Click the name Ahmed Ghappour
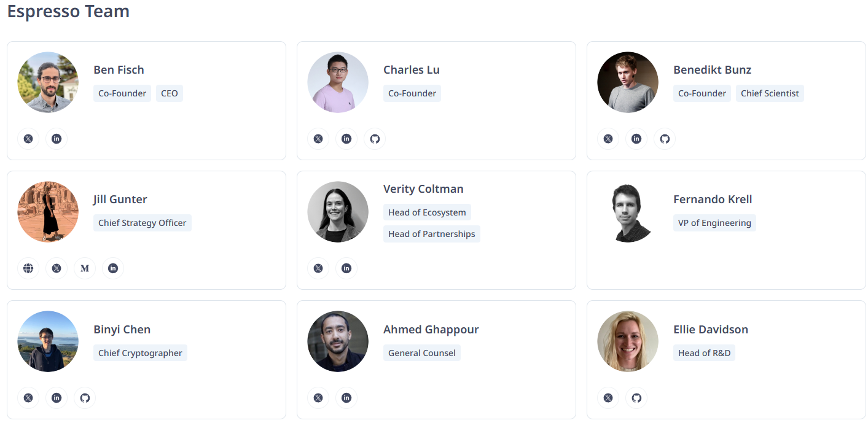This screenshot has height=423, width=868. 431,330
